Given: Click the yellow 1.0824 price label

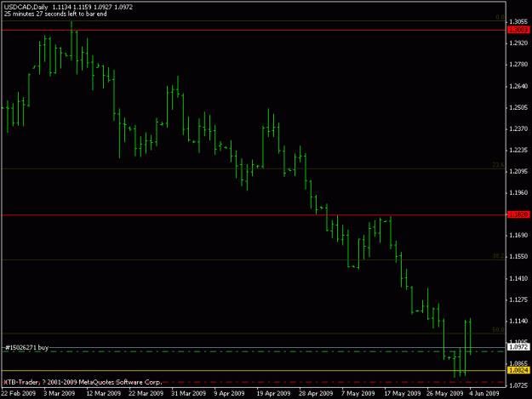Looking at the screenshot, I should click(x=518, y=370).
